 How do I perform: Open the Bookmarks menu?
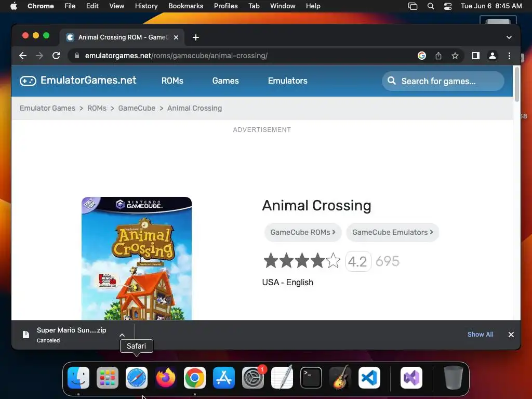coord(185,6)
